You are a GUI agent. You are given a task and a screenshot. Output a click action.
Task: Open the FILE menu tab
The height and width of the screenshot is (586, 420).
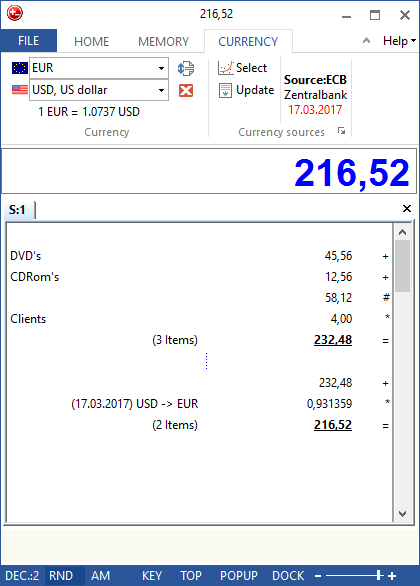pyautogui.click(x=29, y=41)
